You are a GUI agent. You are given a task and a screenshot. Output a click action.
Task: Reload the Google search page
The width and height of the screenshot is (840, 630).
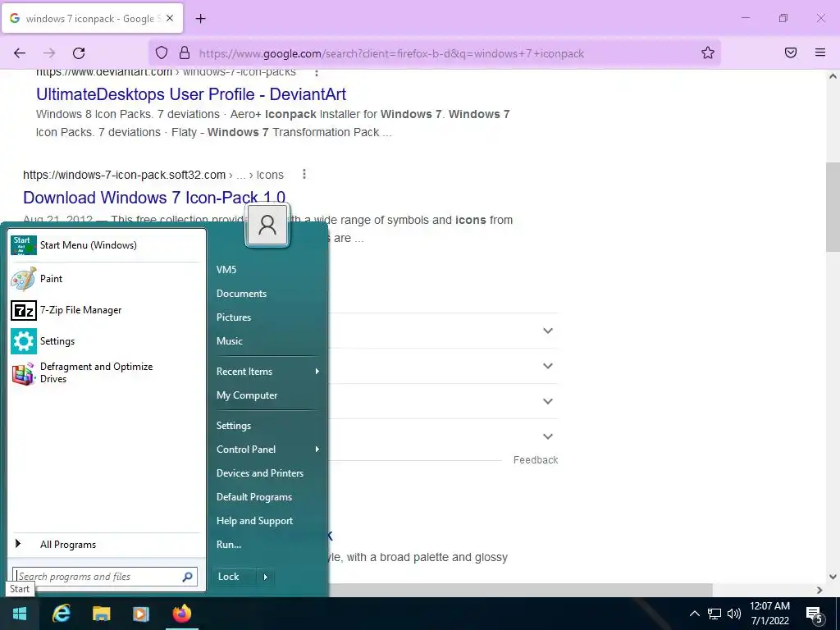[x=79, y=53]
